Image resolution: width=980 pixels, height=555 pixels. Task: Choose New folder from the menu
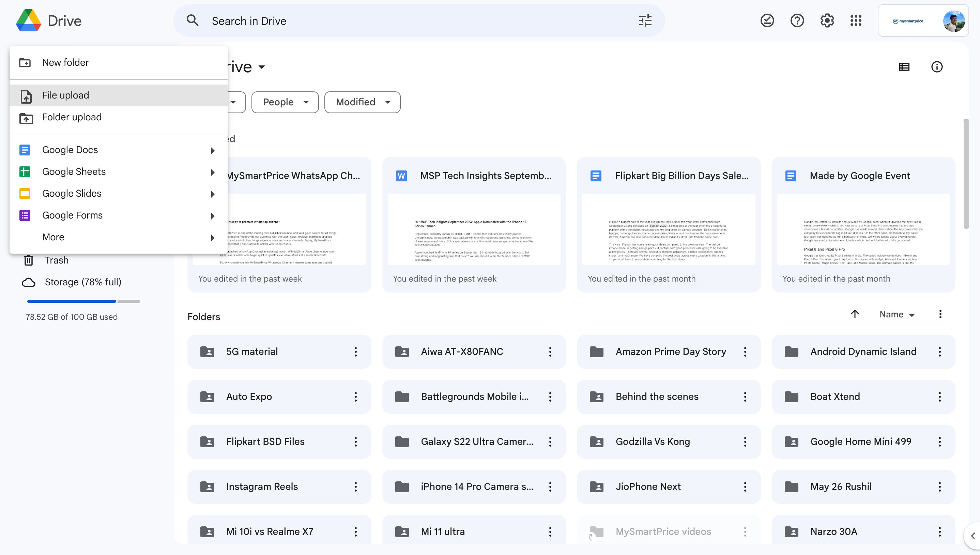tap(119, 62)
